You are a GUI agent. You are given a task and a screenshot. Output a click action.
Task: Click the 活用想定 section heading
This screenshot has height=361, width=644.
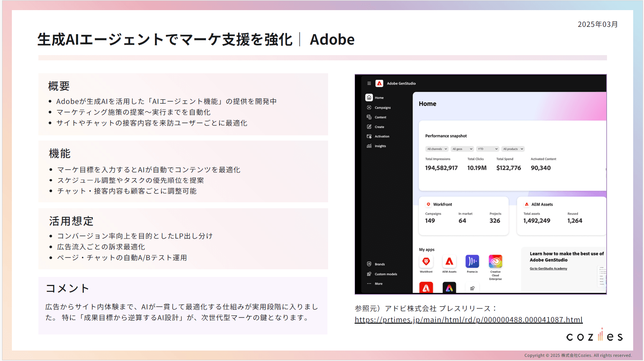[71, 221]
